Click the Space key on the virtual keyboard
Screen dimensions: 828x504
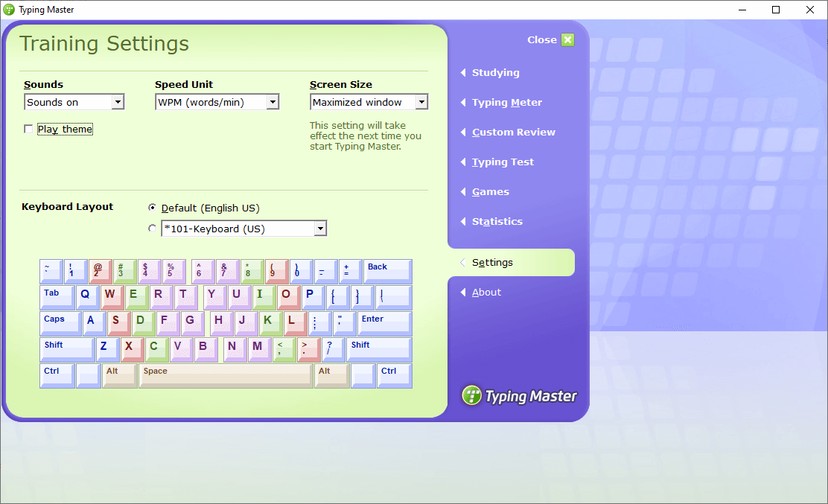[x=226, y=374]
